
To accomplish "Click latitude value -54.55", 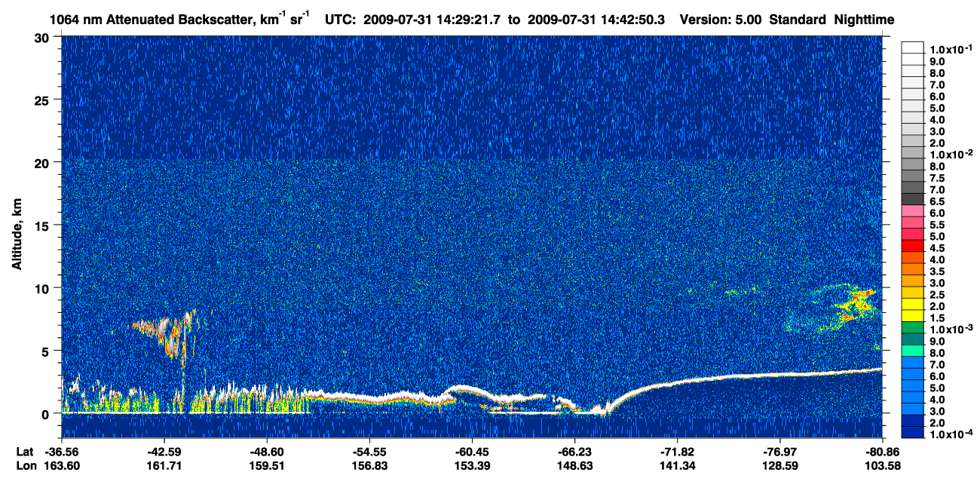I will (x=369, y=452).
